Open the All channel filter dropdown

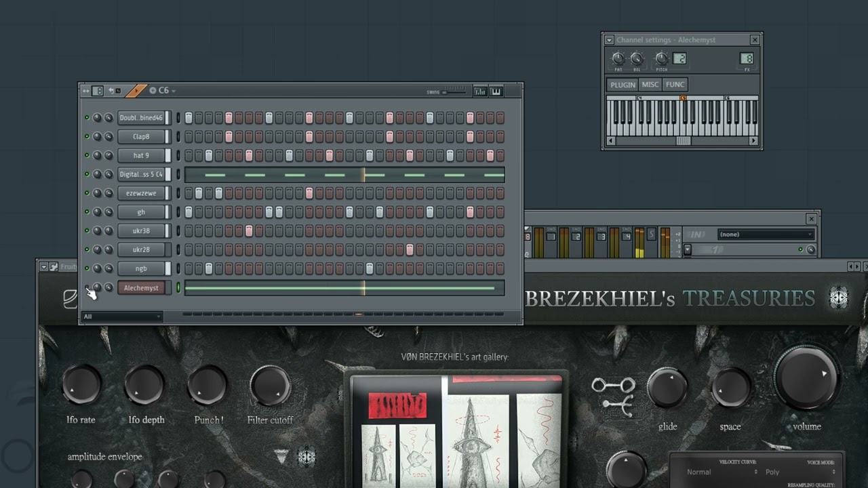tap(122, 317)
